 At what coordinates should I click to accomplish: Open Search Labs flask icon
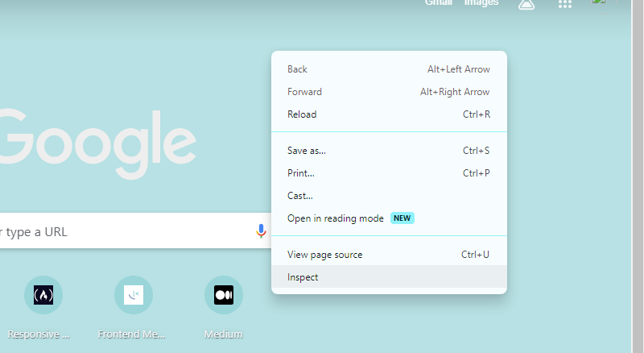(526, 4)
